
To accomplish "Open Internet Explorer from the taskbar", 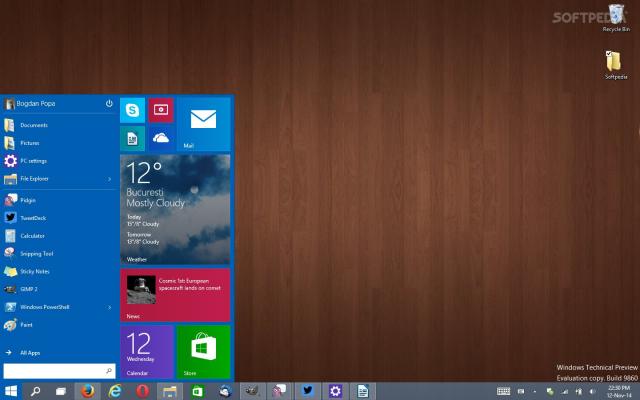I will tap(115, 391).
